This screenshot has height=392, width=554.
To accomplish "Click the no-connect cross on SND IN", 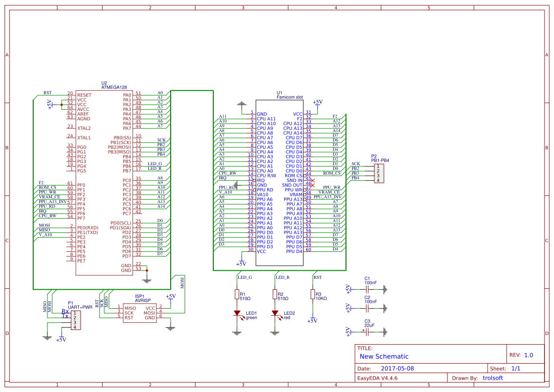I will 312,180.
